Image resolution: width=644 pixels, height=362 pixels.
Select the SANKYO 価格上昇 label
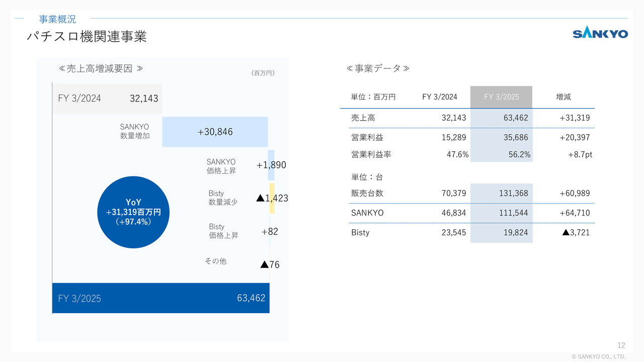[221, 166]
